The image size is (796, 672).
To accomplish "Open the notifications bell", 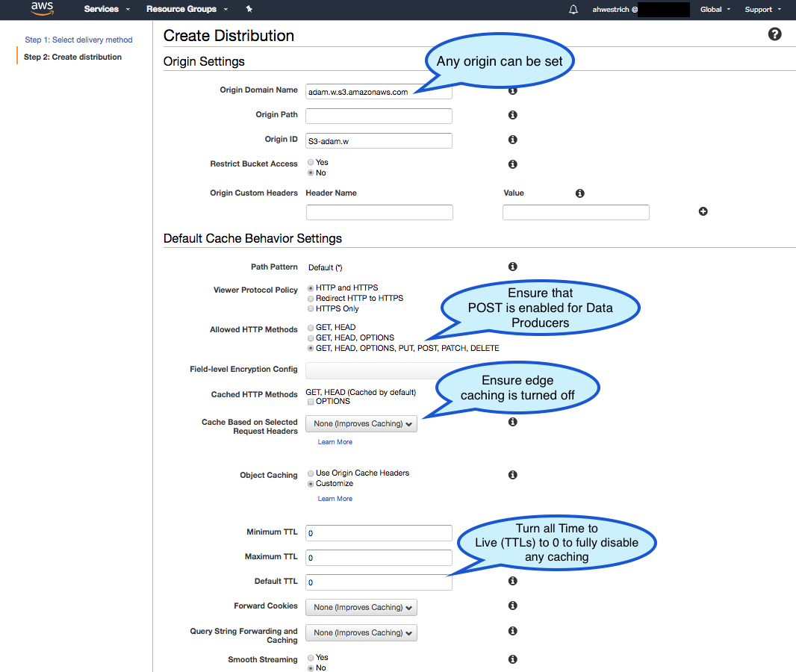I will [573, 9].
